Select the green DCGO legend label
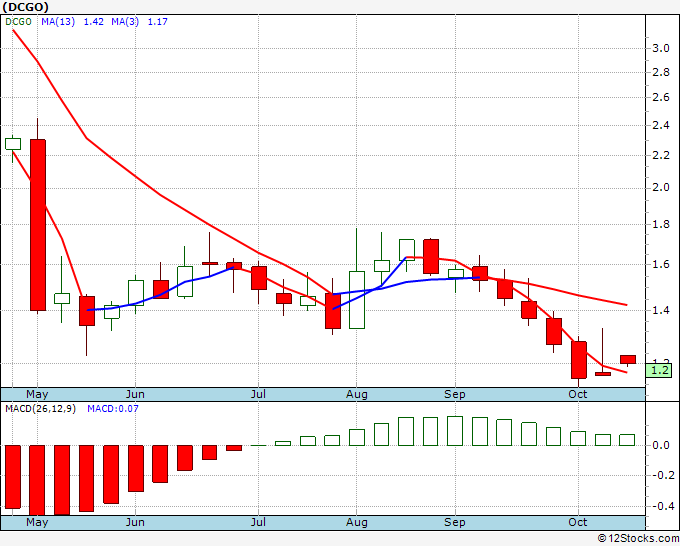 click(x=18, y=22)
